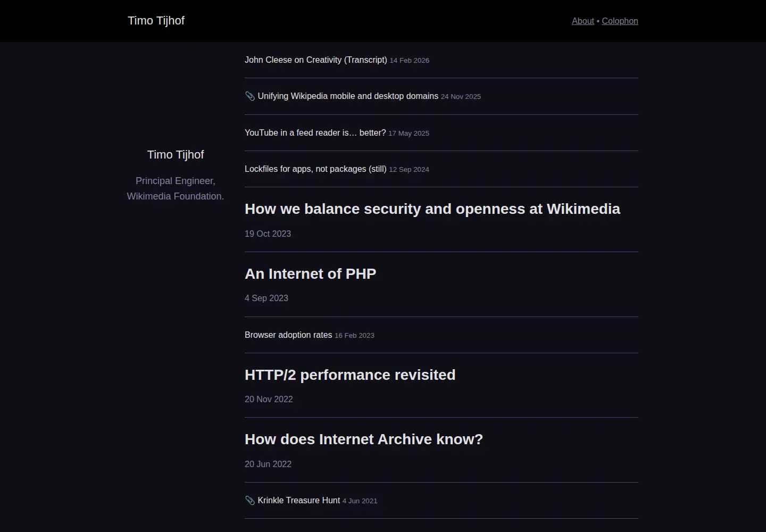Click the 4 Jun 2021 date
The image size is (766, 532).
pos(360,501)
